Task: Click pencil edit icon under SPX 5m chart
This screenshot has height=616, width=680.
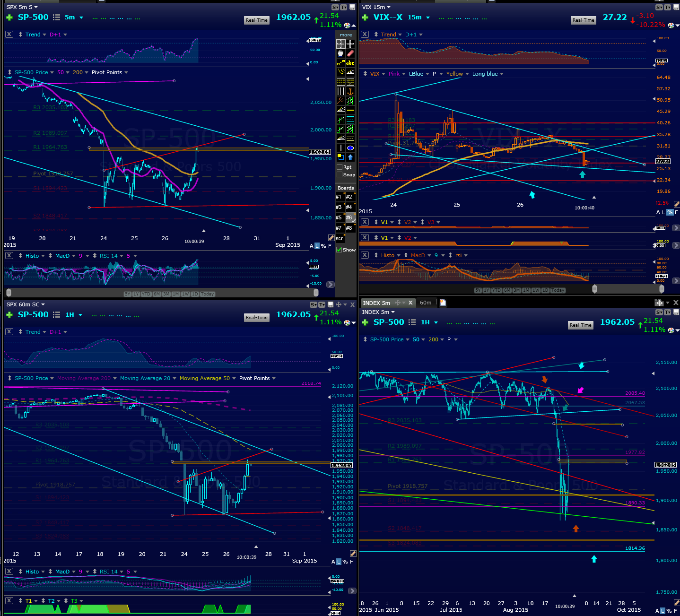Action: coord(331,238)
